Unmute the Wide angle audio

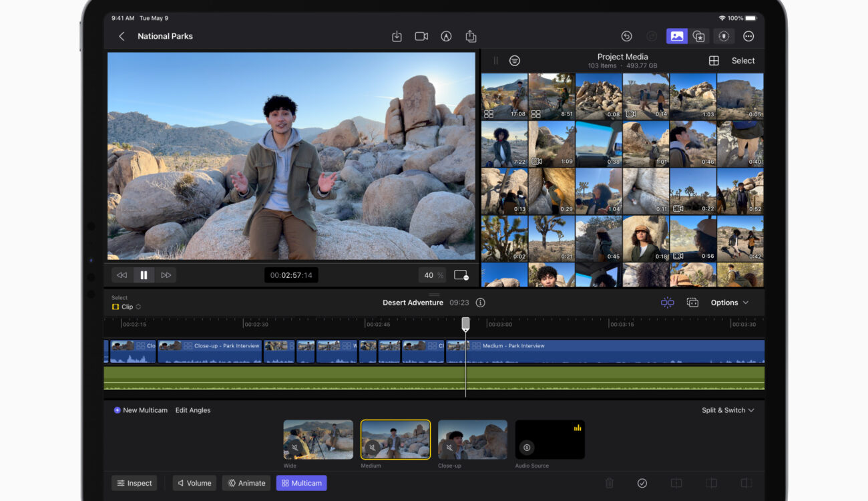294,448
